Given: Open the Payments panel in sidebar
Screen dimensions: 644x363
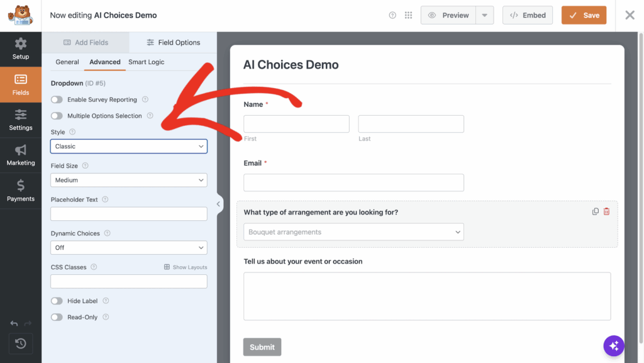Looking at the screenshot, I should 21,191.
